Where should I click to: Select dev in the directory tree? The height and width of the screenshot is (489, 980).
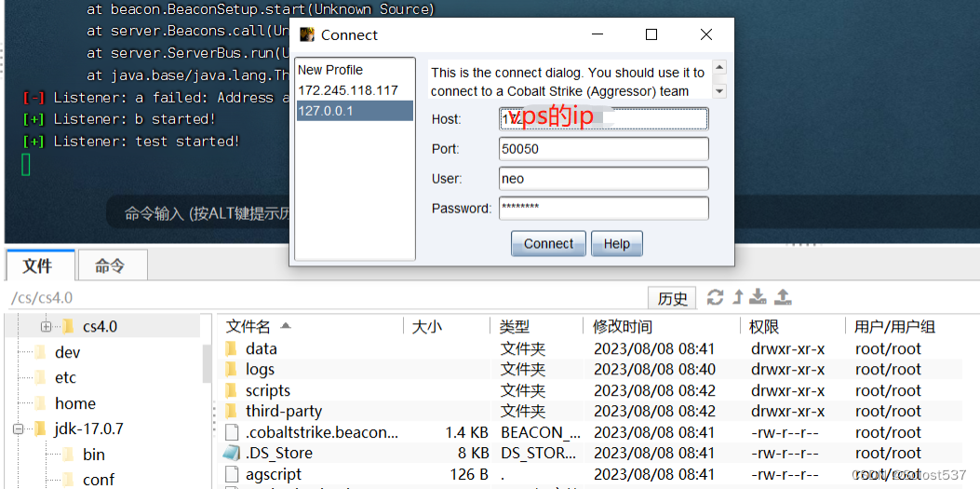68,353
